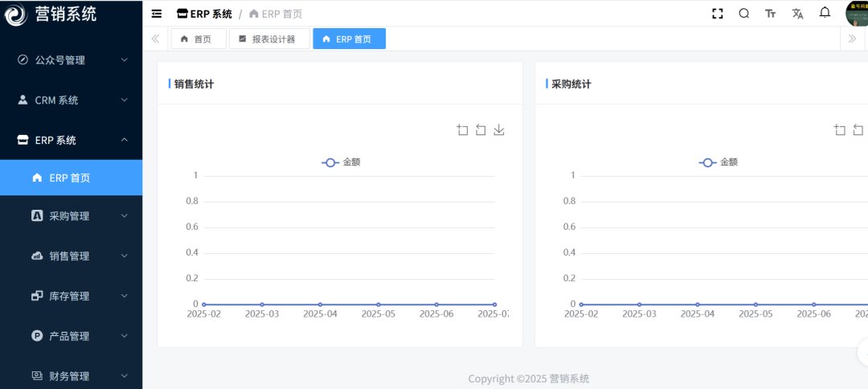Click the tab-scroll-left double chevron
Viewport: 868px width, 389px height.
[x=156, y=39]
